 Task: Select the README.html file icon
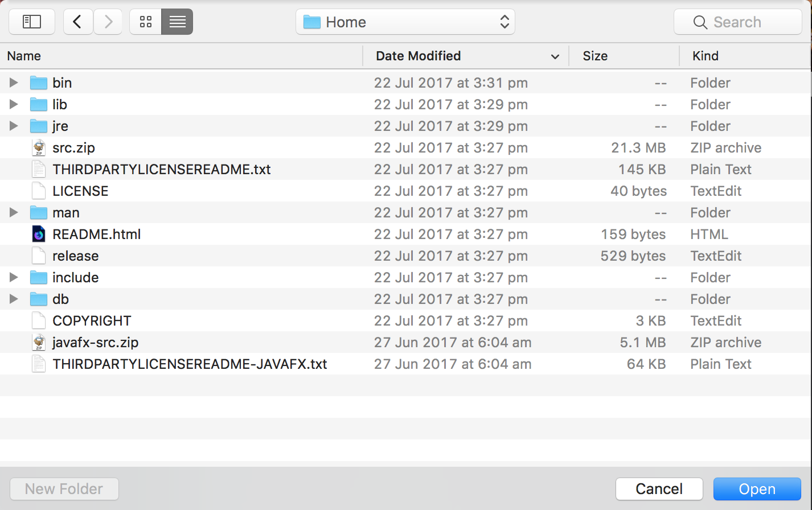(39, 235)
